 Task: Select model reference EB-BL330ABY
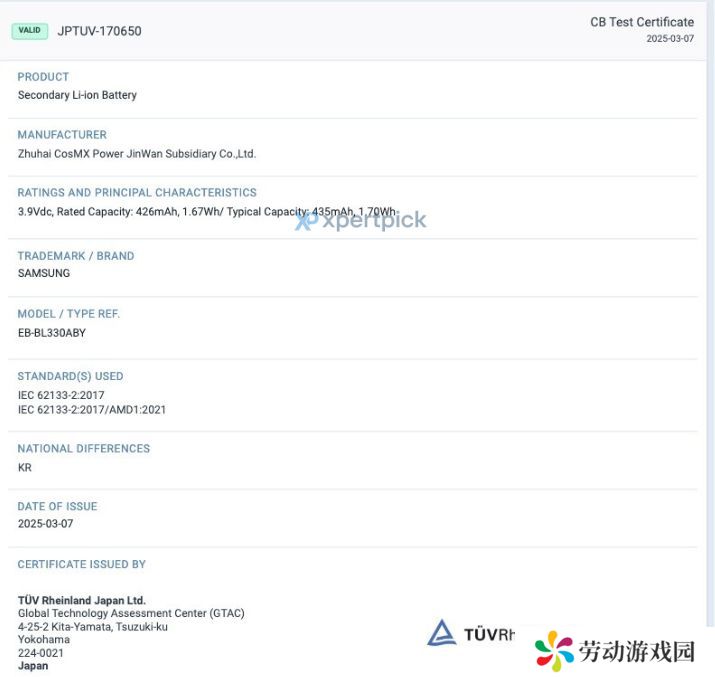(x=52, y=333)
